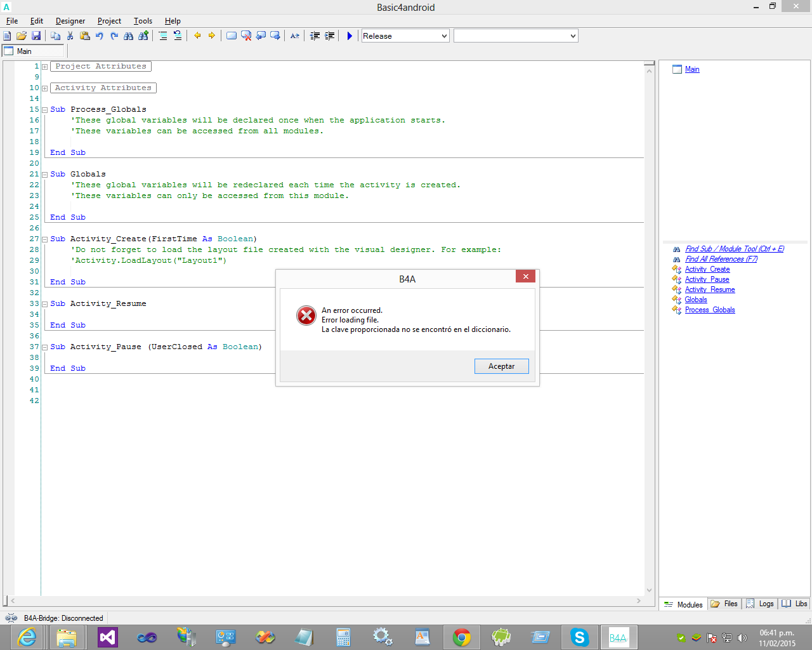
Task: Click the binoculars with plus icon
Action: pos(143,36)
